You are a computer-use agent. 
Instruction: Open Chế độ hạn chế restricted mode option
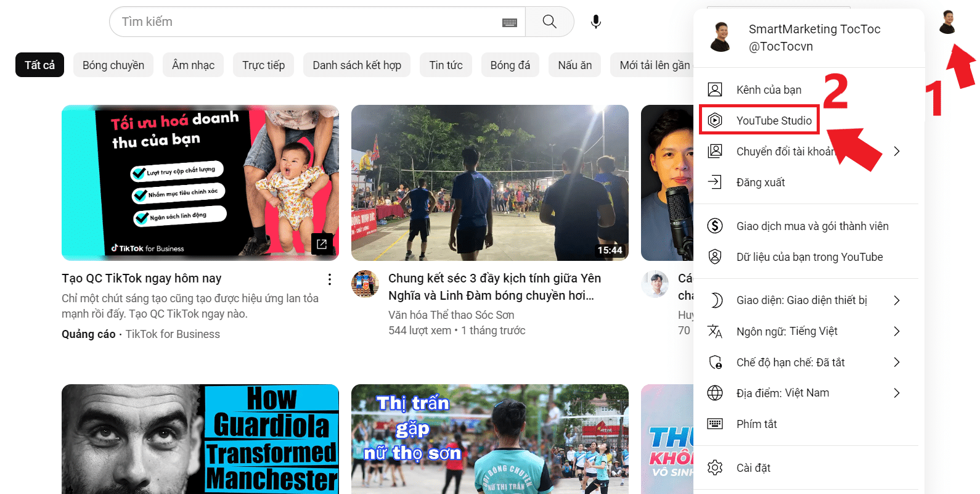790,362
